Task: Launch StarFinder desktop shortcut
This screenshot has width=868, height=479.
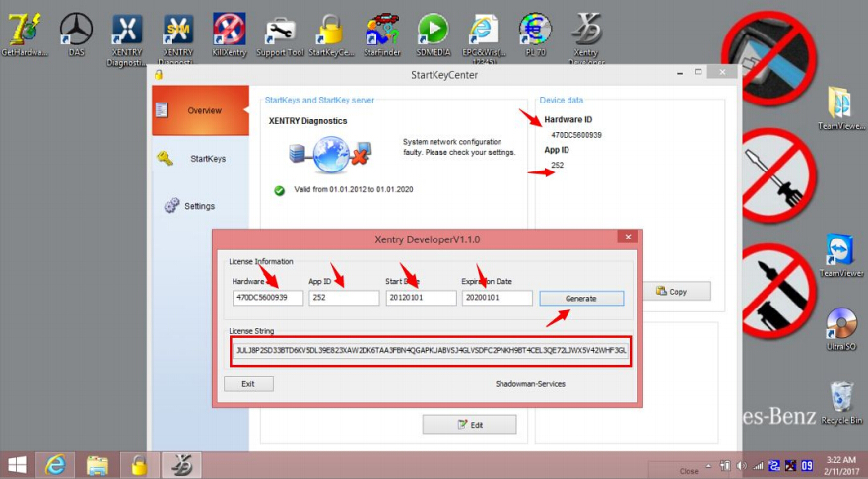Action: pos(382,30)
